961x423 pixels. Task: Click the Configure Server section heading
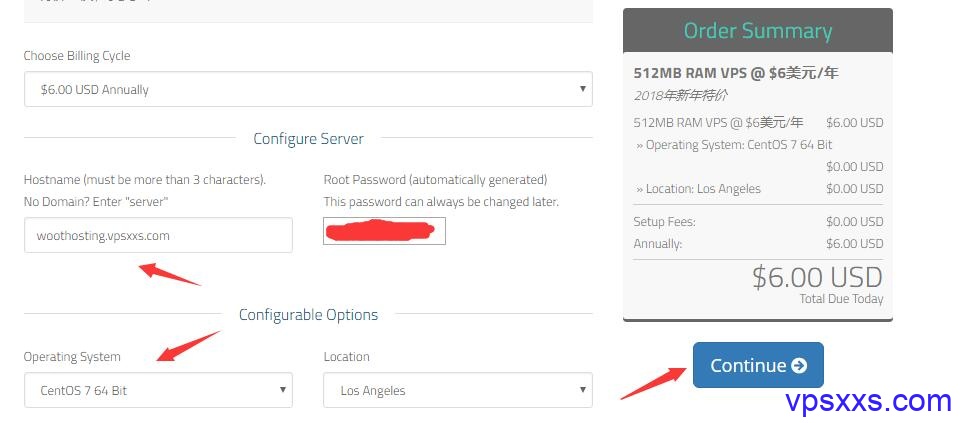[308, 139]
